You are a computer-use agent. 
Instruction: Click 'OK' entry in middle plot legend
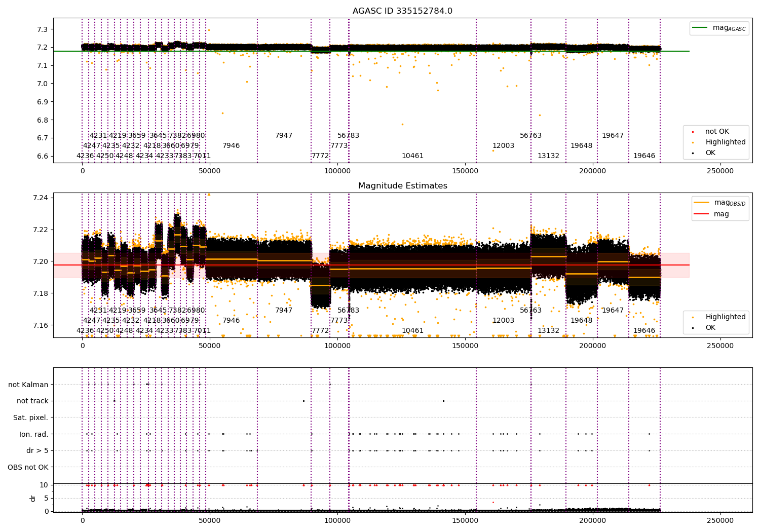coord(710,328)
